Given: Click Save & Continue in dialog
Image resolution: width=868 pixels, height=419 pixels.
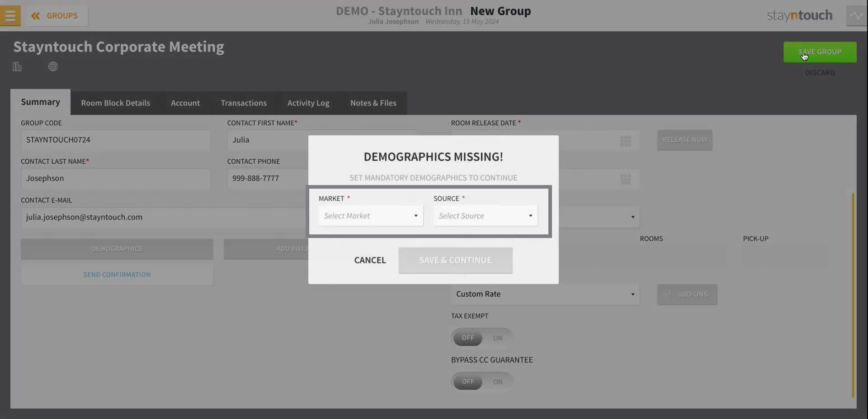Looking at the screenshot, I should point(455,260).
